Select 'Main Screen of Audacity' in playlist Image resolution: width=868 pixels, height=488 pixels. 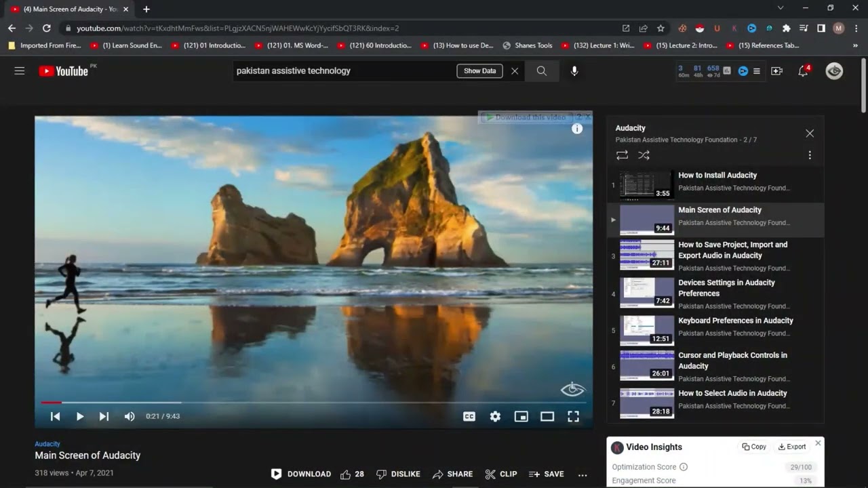[715, 220]
